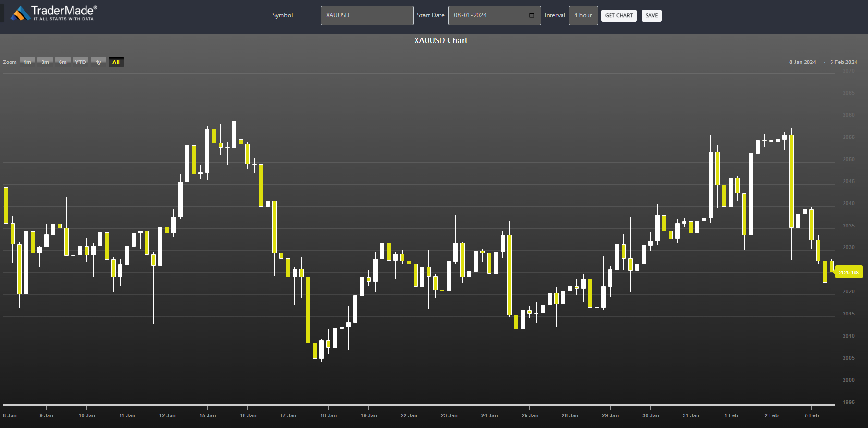Click the chart navigator scrollbar track
The height and width of the screenshot is (428, 868).
coord(418,405)
